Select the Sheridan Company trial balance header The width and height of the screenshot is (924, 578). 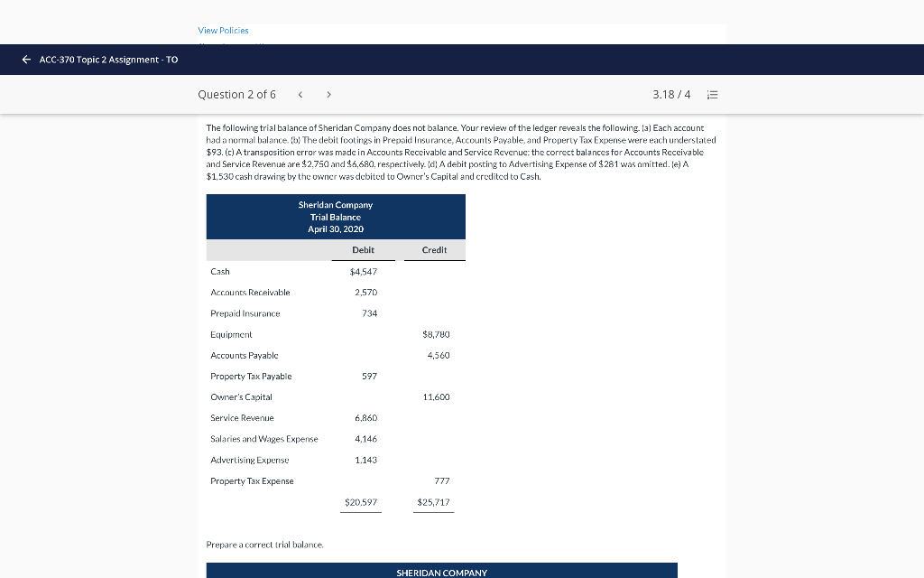[336, 217]
